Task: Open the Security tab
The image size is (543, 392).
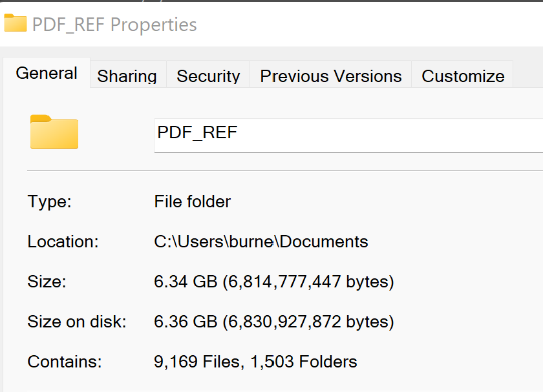Action: tap(208, 76)
